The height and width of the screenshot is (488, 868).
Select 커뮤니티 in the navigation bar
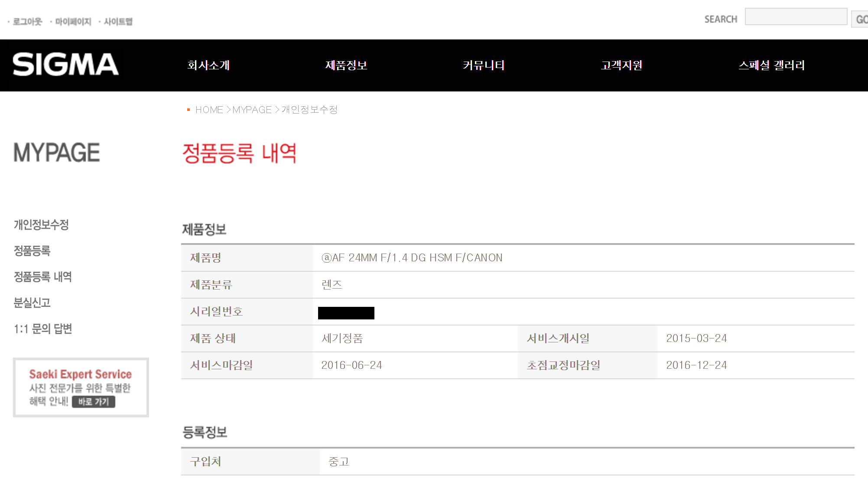click(x=484, y=65)
